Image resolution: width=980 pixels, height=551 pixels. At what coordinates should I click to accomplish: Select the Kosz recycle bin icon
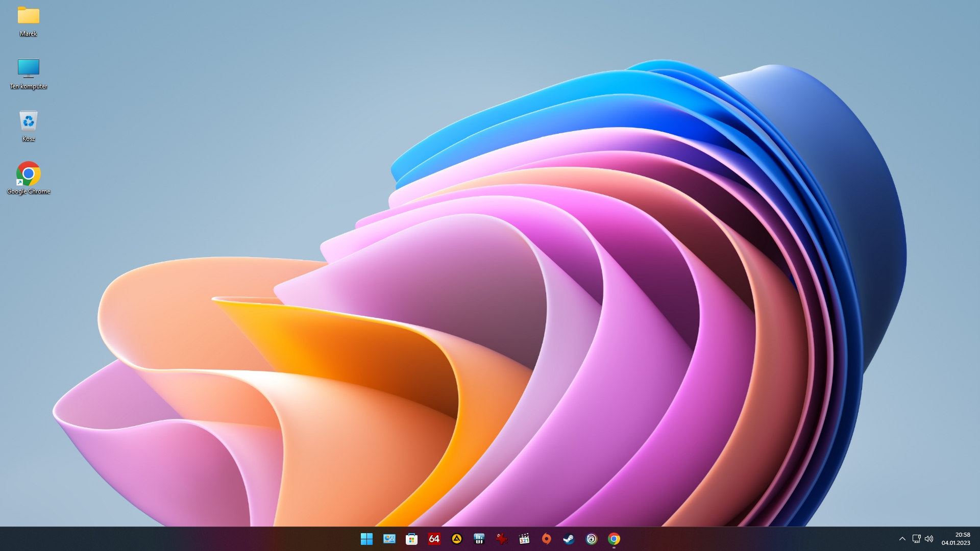[x=29, y=126]
